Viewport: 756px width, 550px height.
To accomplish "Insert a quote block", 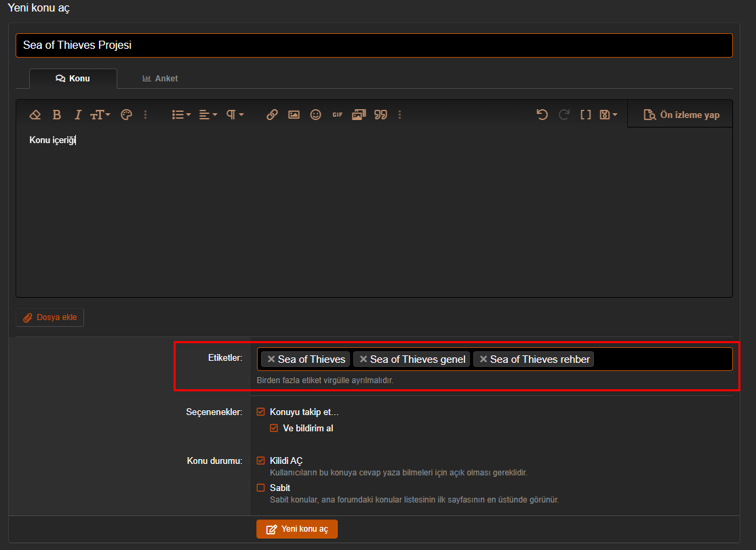I will point(381,115).
